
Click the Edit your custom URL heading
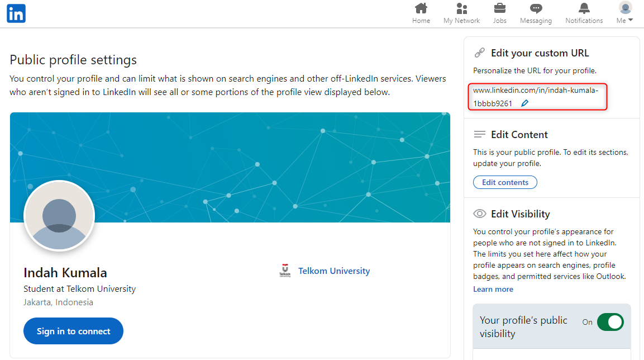pos(540,53)
